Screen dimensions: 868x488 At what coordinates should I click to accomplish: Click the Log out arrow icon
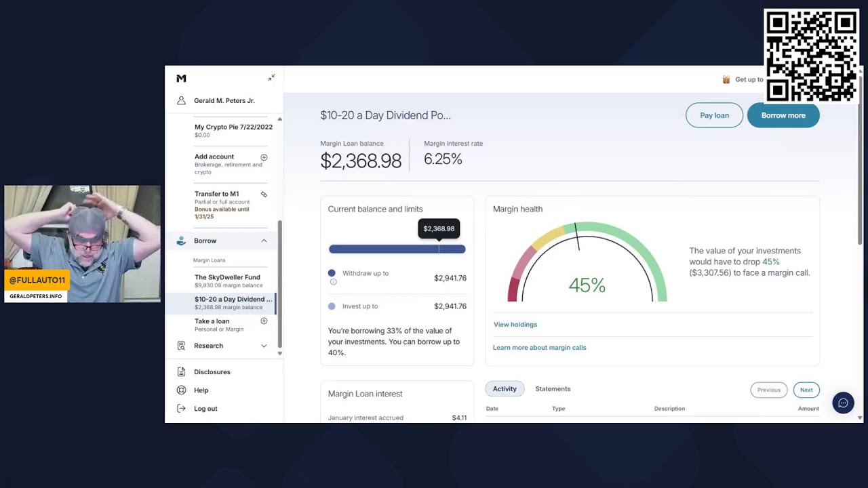[x=181, y=409]
